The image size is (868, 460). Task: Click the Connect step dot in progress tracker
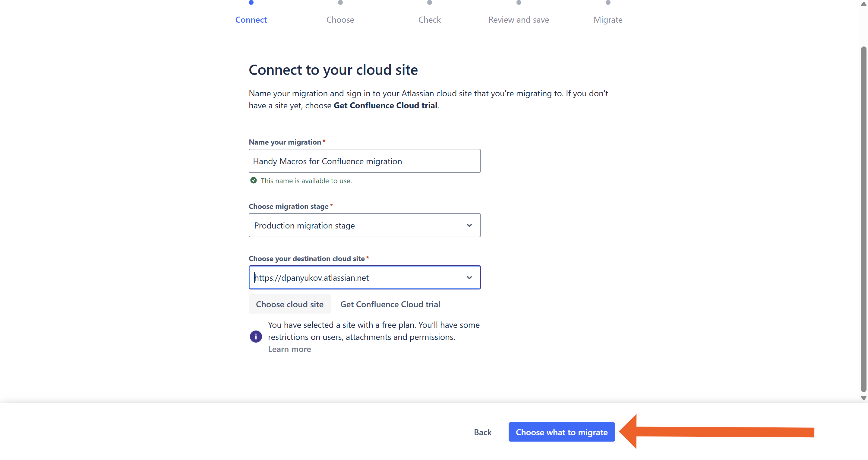[x=251, y=3]
